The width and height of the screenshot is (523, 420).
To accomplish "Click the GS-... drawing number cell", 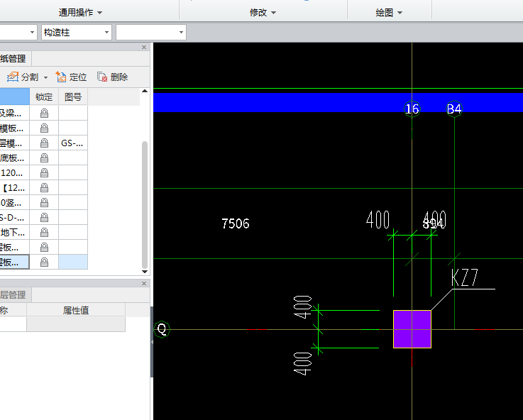I will tap(73, 143).
